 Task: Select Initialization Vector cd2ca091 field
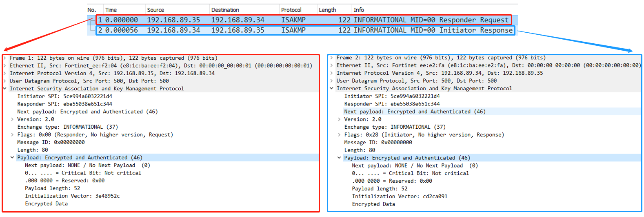click(400, 196)
